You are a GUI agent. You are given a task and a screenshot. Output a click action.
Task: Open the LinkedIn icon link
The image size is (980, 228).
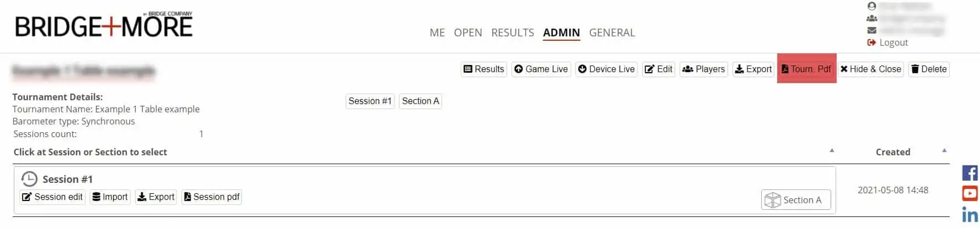tap(970, 214)
